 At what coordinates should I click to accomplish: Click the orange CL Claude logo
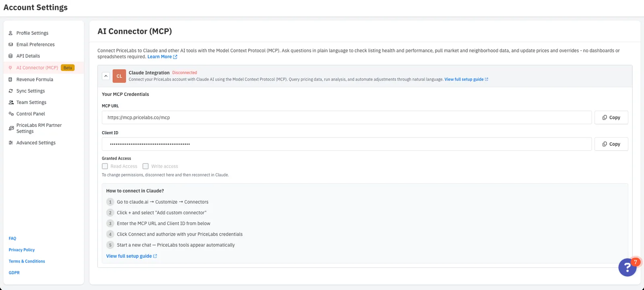pos(119,76)
